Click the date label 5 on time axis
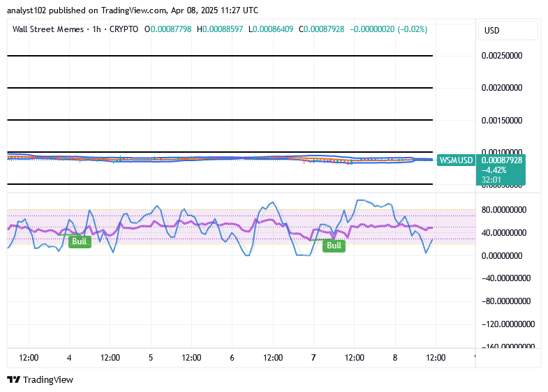 click(x=151, y=358)
